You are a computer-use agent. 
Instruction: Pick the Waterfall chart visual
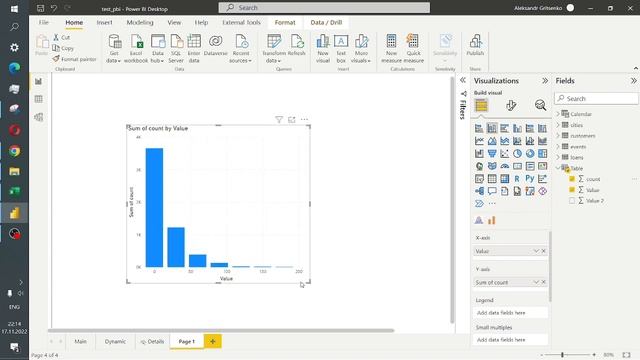(x=479, y=154)
